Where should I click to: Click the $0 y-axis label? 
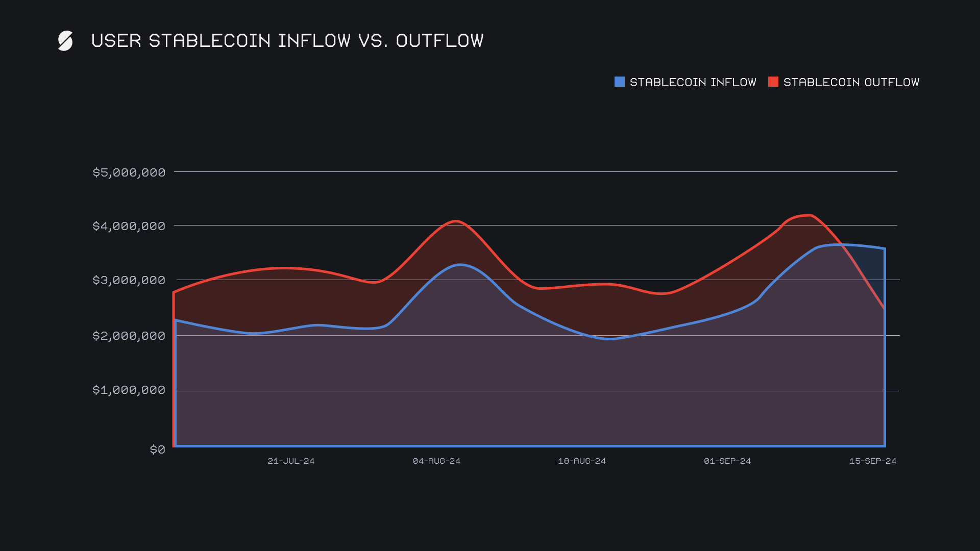157,449
